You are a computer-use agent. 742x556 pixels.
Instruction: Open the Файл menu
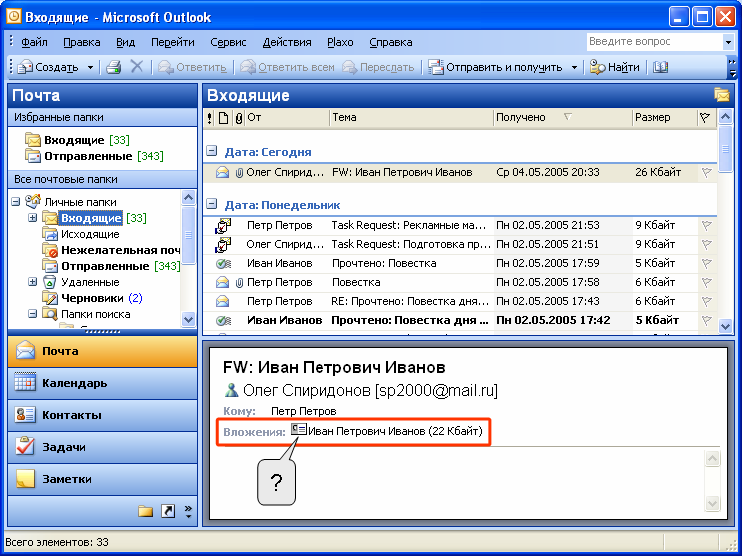[x=34, y=42]
